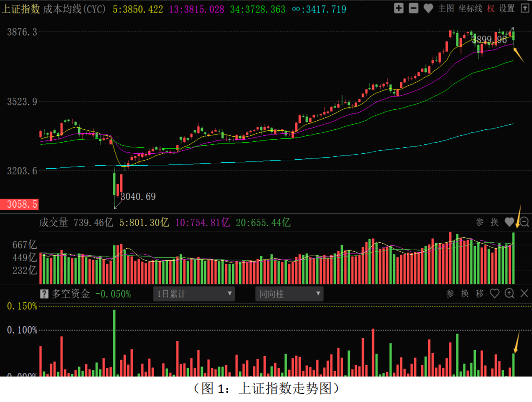
Task: Click the 3523.9 price axis label
Action: coord(22,102)
